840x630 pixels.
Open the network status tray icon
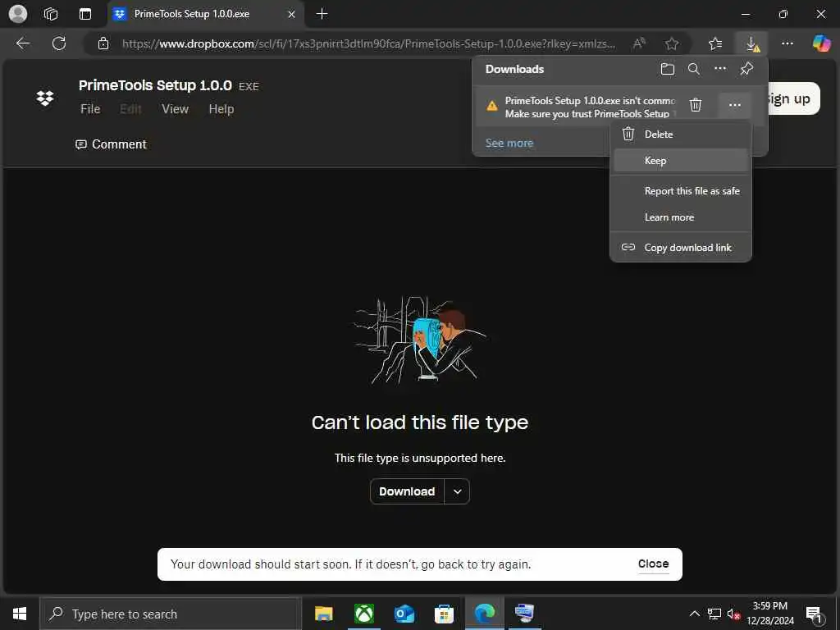tap(714, 614)
